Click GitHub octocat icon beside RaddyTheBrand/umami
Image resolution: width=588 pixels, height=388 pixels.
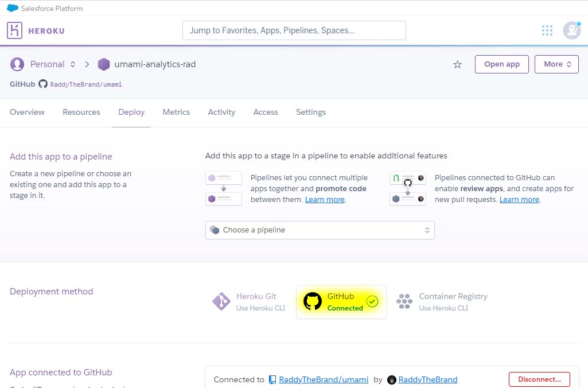(43, 84)
